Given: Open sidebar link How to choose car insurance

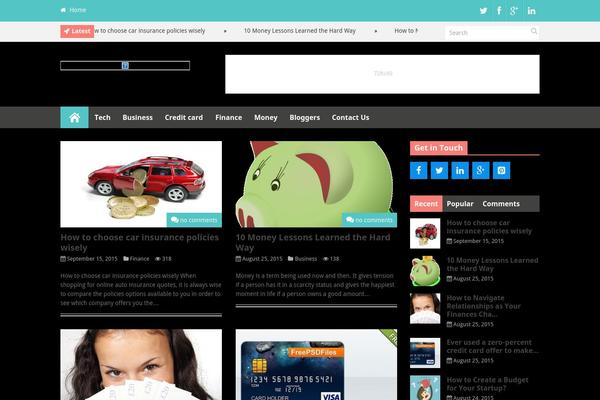Looking at the screenshot, I should 489,227.
